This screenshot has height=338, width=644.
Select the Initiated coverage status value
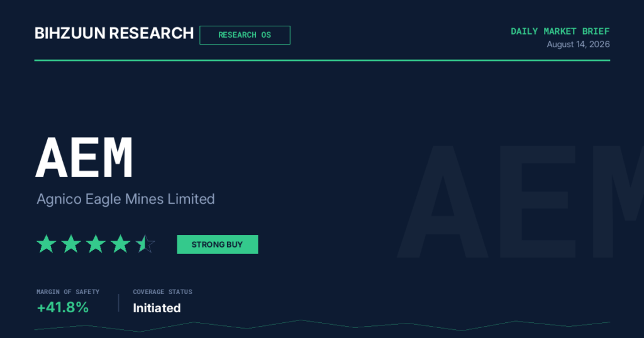(157, 308)
